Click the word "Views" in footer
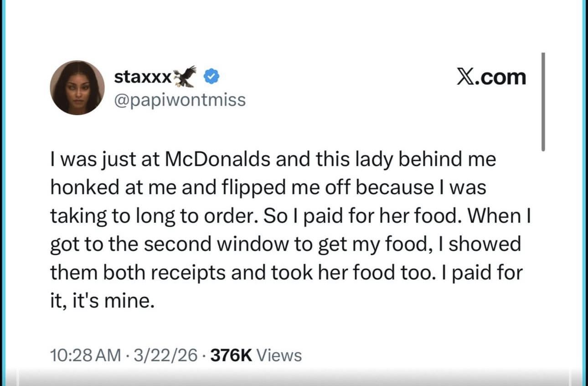588x386 pixels. pyautogui.click(x=279, y=355)
